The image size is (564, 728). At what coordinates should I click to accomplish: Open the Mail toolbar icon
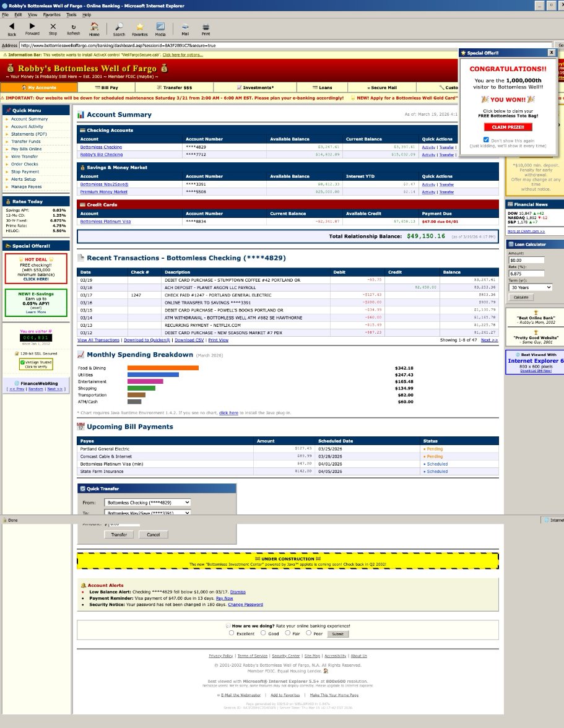[185, 27]
